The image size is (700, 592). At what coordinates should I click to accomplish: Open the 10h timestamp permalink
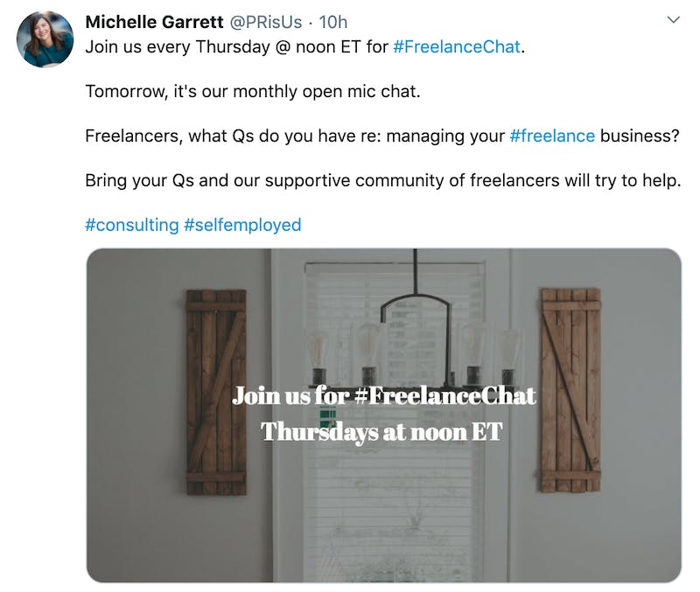[x=333, y=22]
